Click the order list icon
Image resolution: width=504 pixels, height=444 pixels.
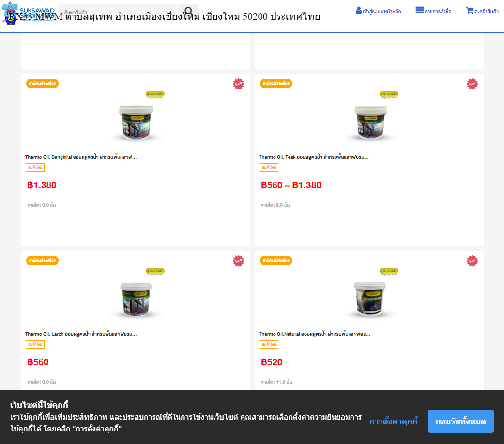(419, 10)
